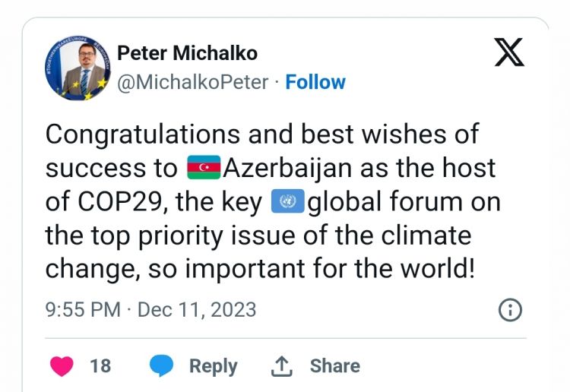Click the 18 likes count
The image size is (570, 392).
tap(100, 365)
